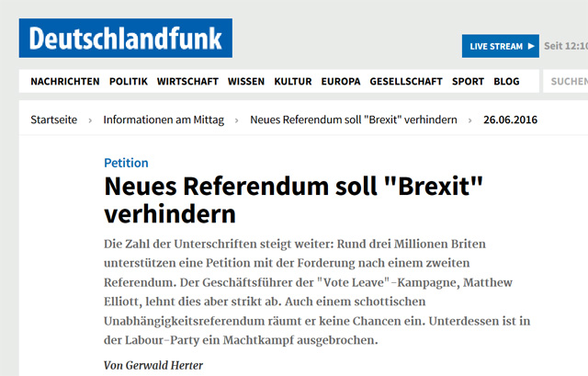Viewport: 588px width, 376px height.
Task: Select the Wissen navigation item
Action: click(246, 82)
